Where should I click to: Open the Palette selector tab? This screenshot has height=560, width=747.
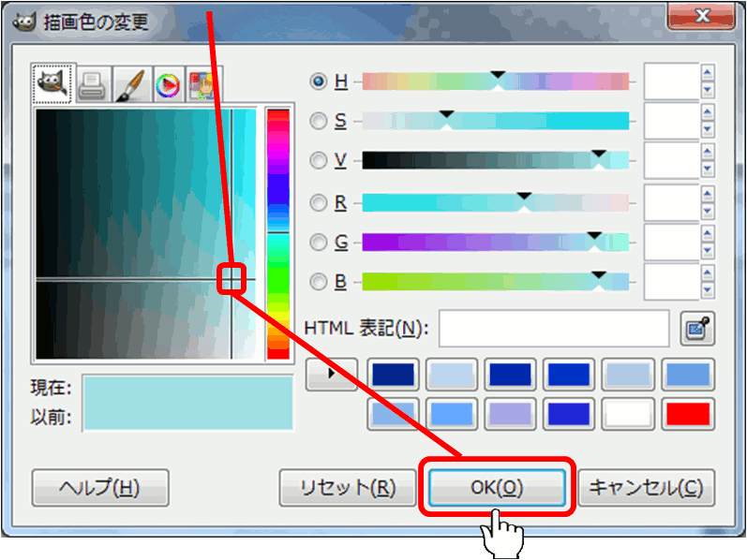point(202,86)
